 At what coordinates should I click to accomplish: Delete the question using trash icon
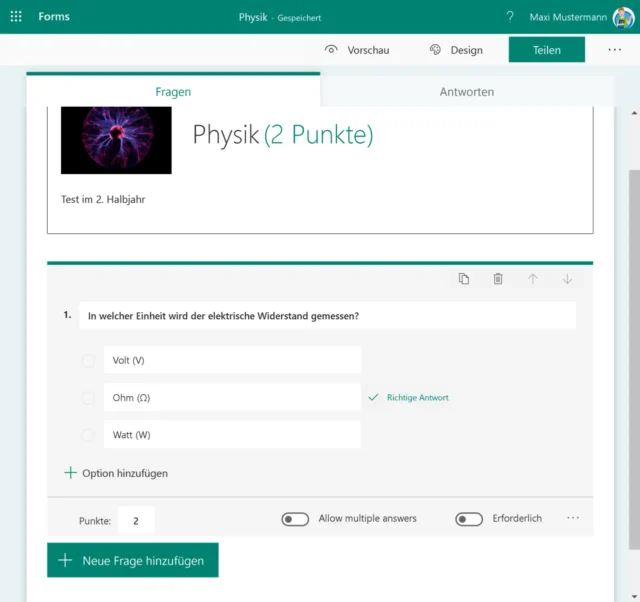click(498, 279)
